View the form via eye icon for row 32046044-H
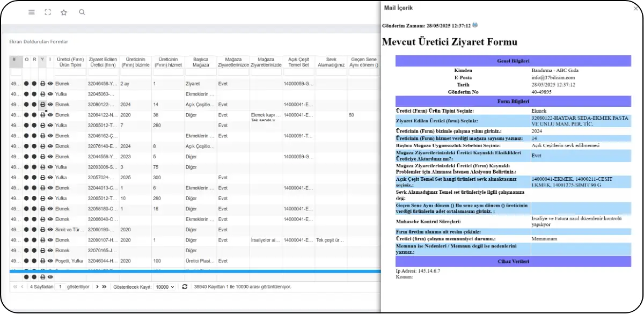The width and height of the screenshot is (644, 322). click(50, 261)
